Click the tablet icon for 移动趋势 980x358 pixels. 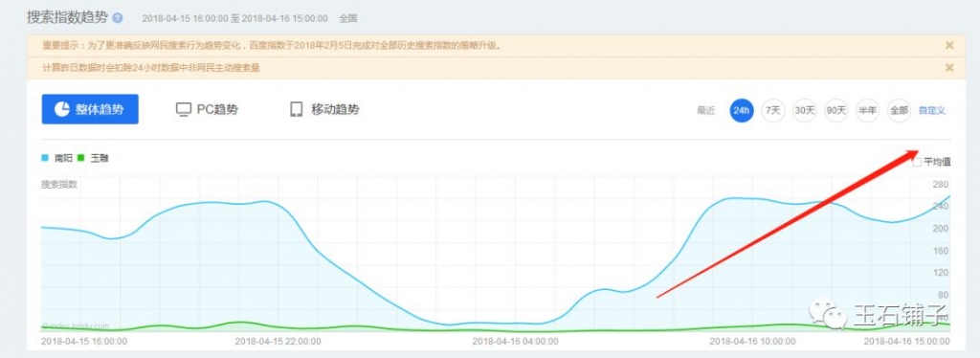[297, 109]
